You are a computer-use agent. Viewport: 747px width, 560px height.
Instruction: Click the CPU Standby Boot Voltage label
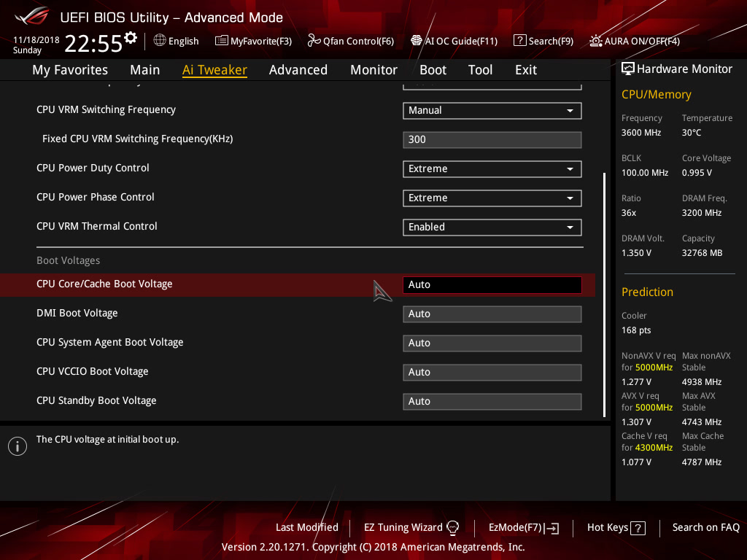tap(96, 401)
